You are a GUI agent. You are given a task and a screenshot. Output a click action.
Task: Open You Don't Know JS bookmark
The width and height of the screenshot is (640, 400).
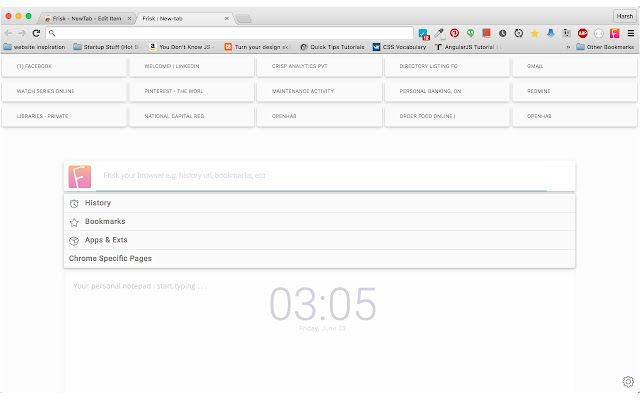(x=182, y=47)
